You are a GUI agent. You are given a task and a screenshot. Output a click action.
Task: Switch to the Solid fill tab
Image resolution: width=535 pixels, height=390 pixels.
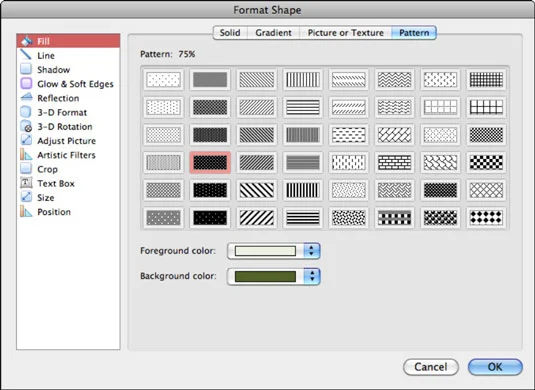(230, 33)
